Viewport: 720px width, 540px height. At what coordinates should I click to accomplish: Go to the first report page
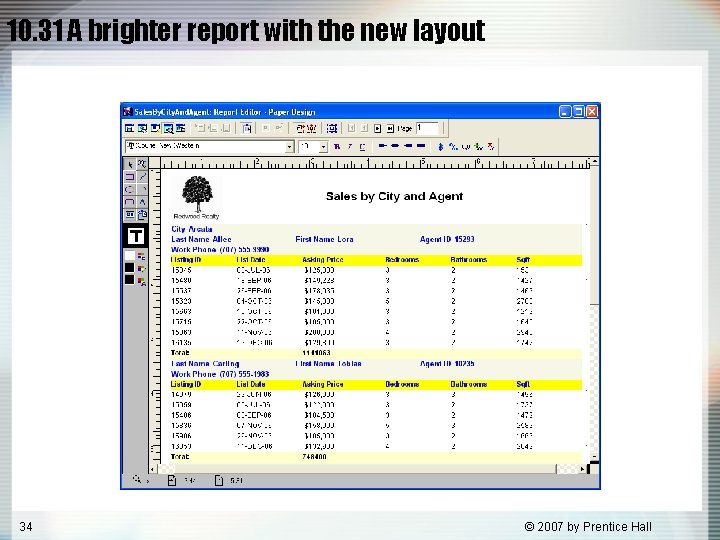coord(351,129)
